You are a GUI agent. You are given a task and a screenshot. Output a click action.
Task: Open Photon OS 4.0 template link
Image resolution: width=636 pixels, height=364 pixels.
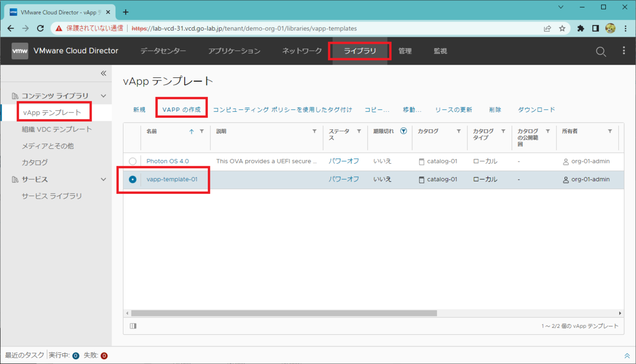167,161
